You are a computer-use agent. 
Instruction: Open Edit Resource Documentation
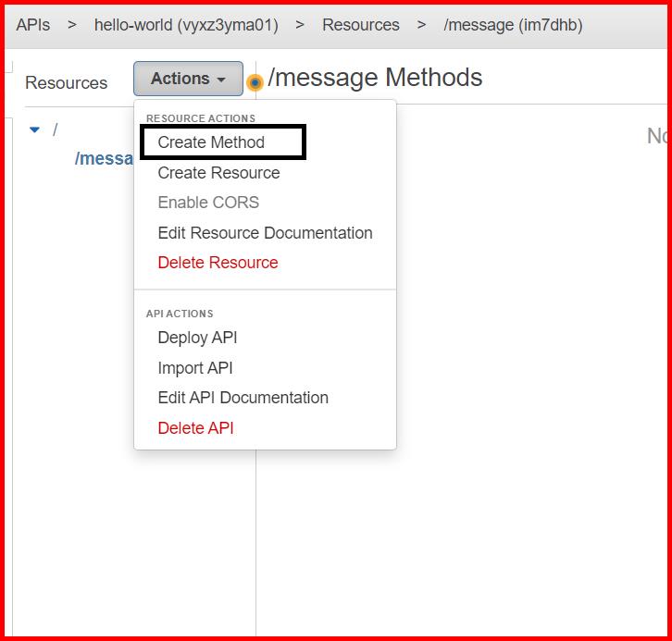265,233
